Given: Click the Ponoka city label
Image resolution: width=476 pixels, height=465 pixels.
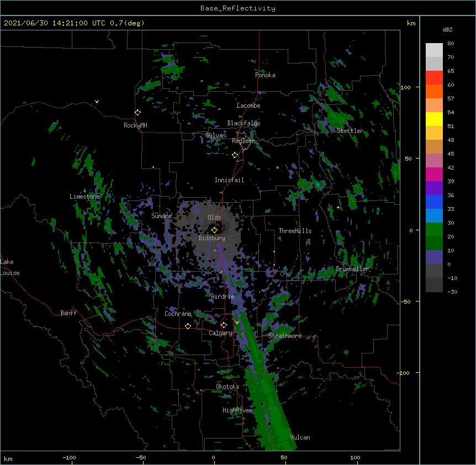Looking at the screenshot, I should (x=265, y=75).
